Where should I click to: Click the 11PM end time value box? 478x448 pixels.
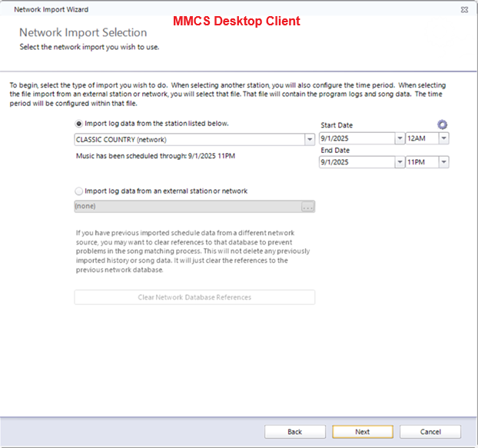coord(422,162)
